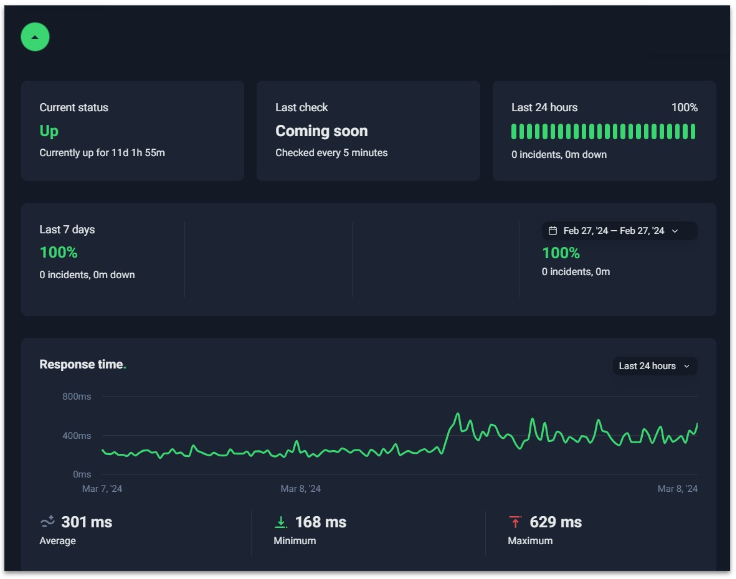Click the 'Average' label

click(x=57, y=541)
